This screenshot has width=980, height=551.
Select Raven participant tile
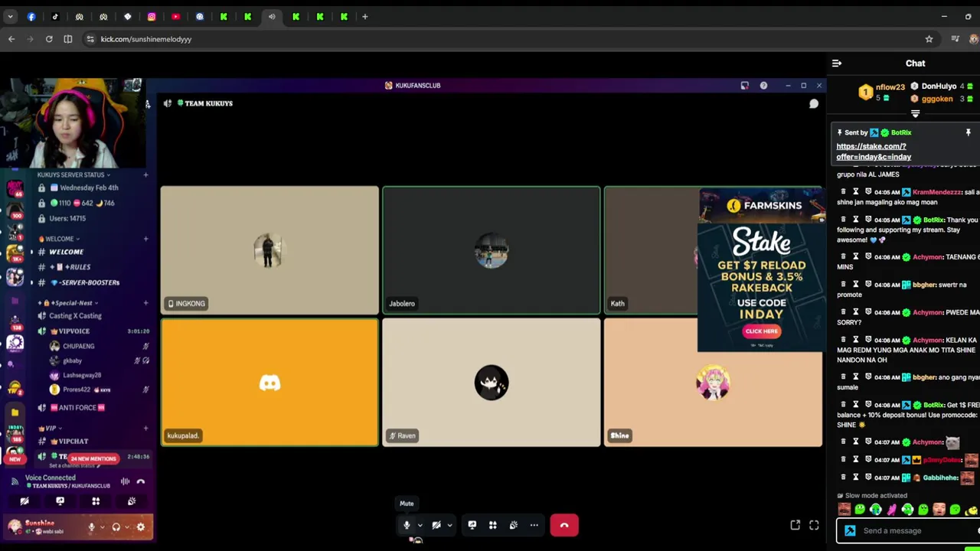[492, 382]
